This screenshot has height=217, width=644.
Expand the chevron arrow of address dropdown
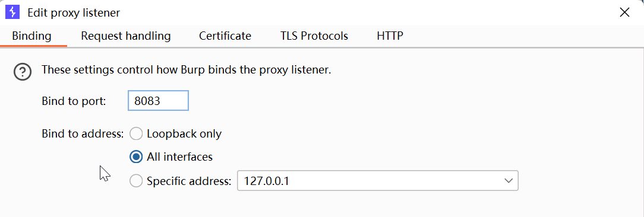508,180
